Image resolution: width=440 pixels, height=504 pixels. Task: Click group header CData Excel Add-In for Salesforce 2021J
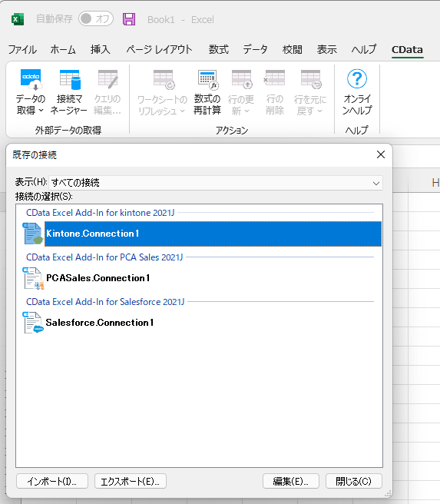(x=105, y=302)
